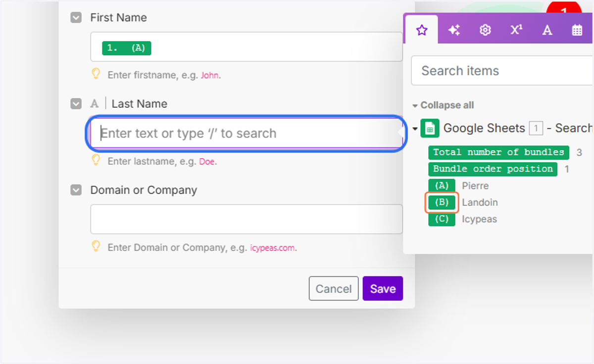Open the math functions X¹ tab
Image resolution: width=594 pixels, height=364 pixels.
point(516,30)
